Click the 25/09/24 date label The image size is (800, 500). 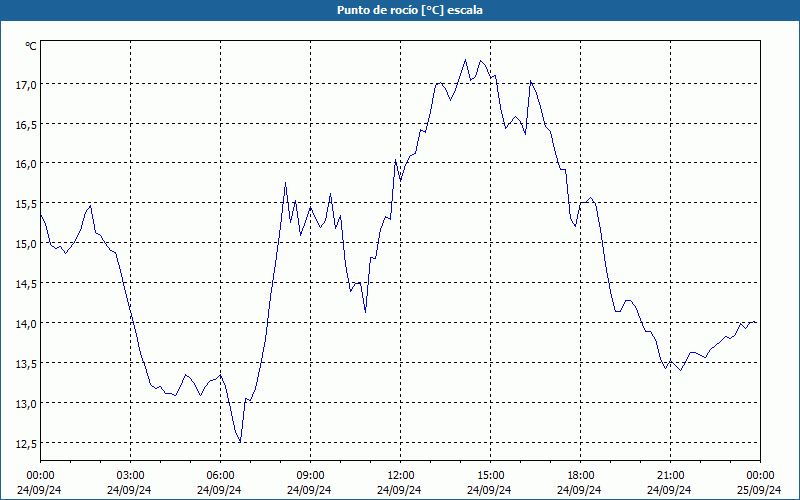(x=759, y=490)
